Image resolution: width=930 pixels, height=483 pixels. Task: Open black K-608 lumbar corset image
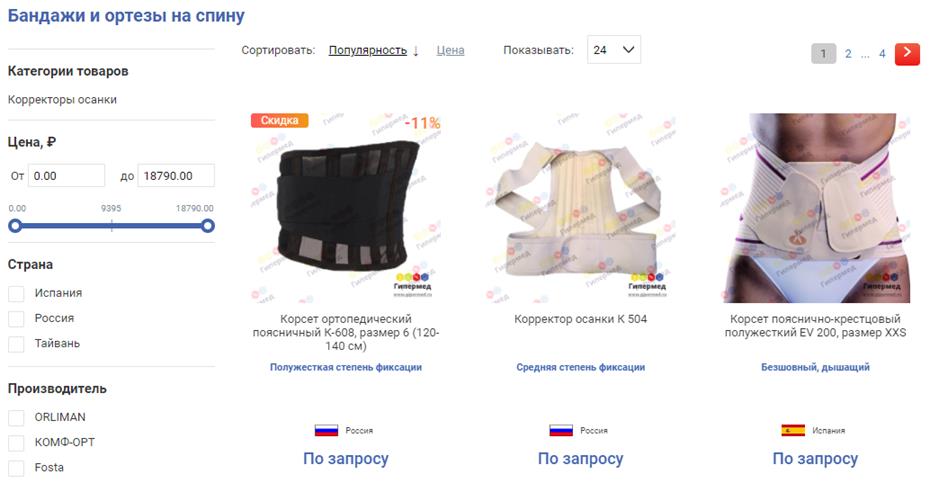(x=346, y=208)
